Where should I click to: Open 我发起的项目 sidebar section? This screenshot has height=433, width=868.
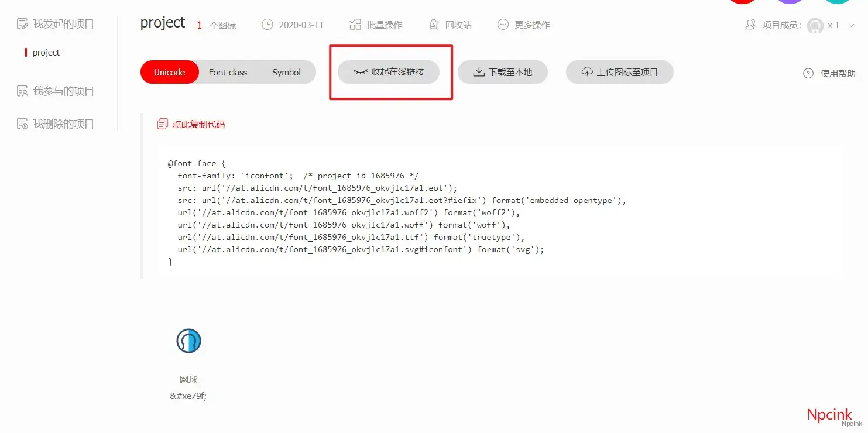(56, 24)
